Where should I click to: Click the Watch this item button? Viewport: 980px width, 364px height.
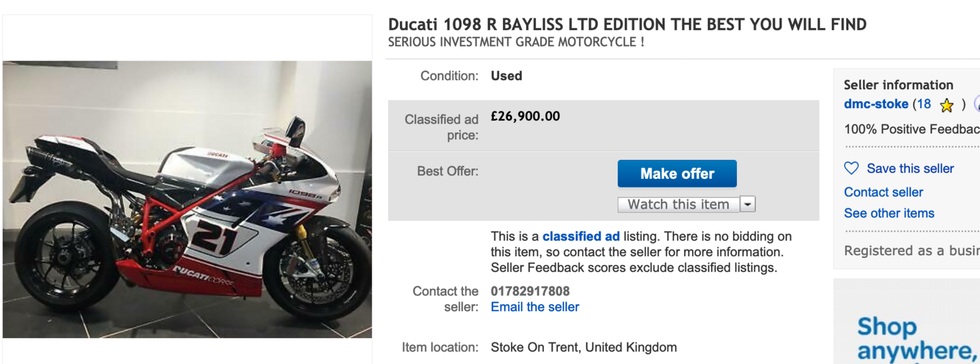point(678,204)
